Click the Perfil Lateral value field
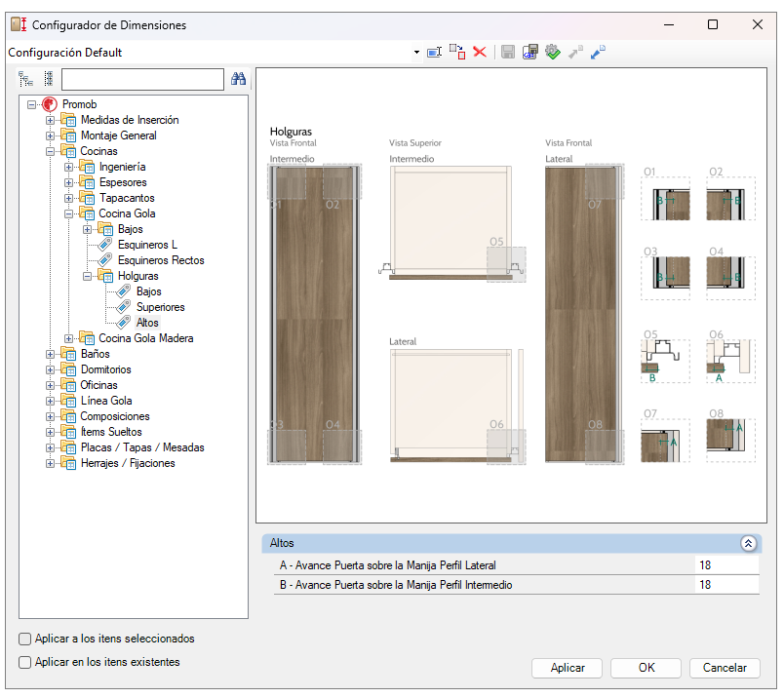The image size is (784, 698). [725, 565]
